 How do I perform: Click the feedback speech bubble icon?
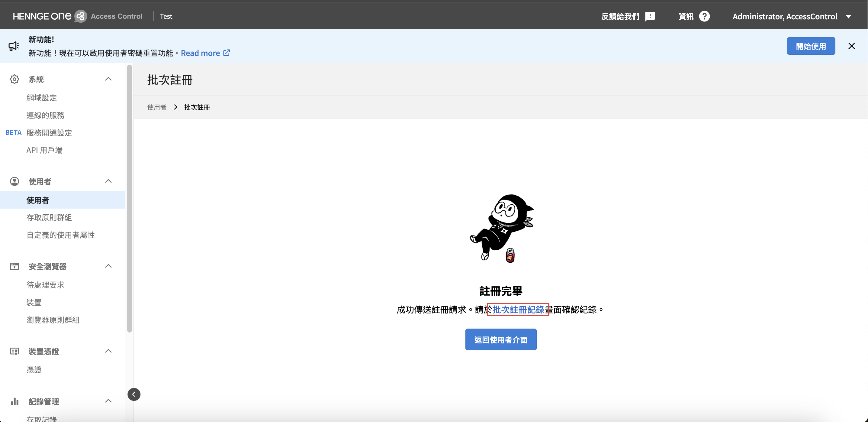(x=650, y=16)
